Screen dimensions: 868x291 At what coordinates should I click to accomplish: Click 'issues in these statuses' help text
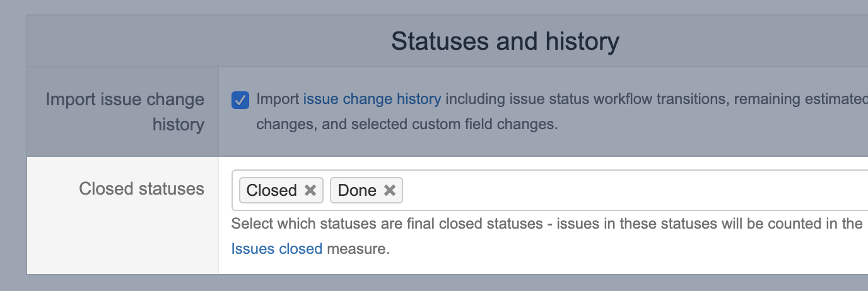[636, 224]
